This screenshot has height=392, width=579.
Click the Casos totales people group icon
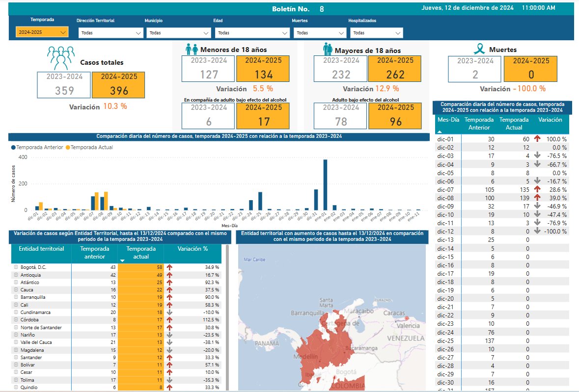[61, 58]
